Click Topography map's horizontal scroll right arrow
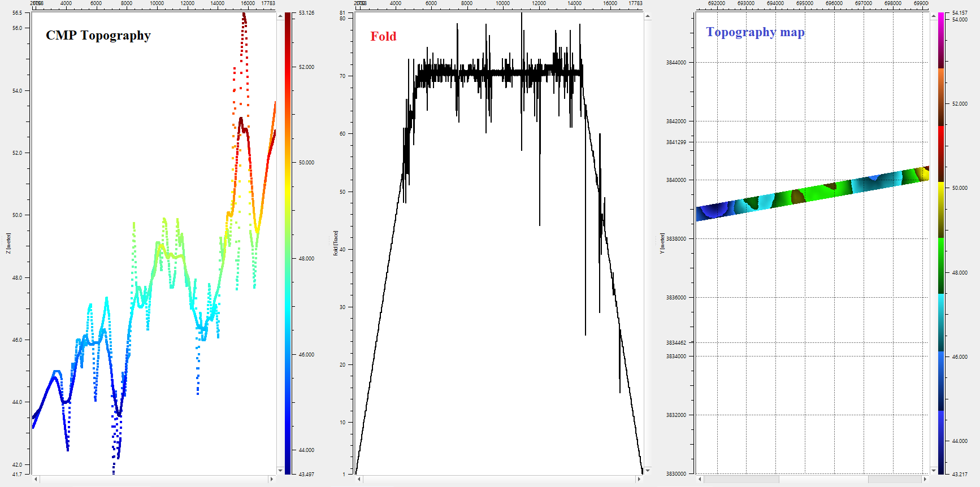This screenshot has height=487, width=980. pyautogui.click(x=925, y=479)
